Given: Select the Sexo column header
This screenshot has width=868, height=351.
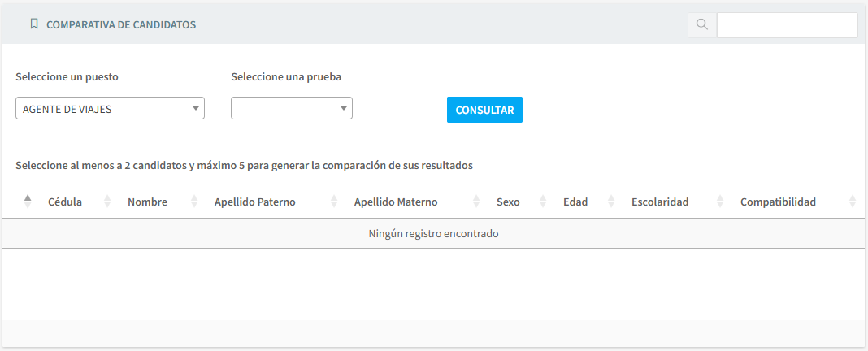Looking at the screenshot, I should (508, 201).
